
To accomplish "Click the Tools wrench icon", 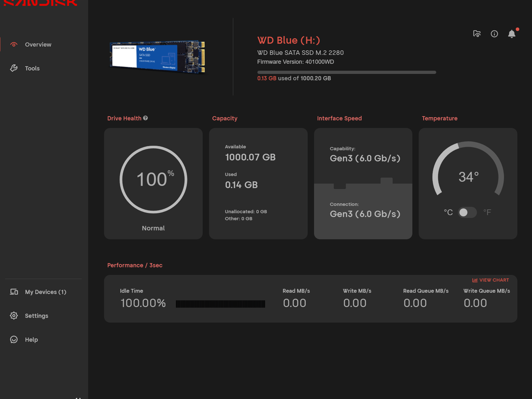I will [14, 68].
